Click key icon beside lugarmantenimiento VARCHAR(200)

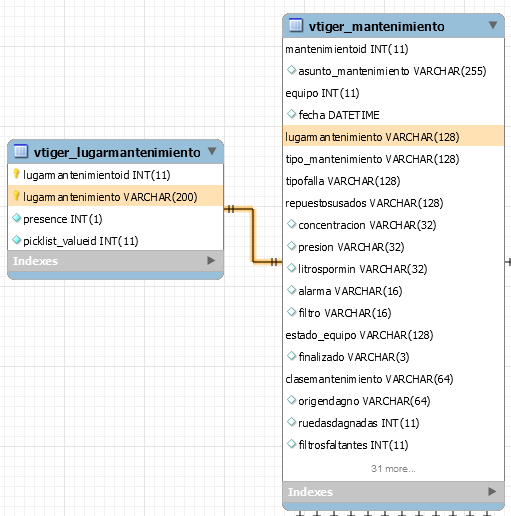(16, 196)
